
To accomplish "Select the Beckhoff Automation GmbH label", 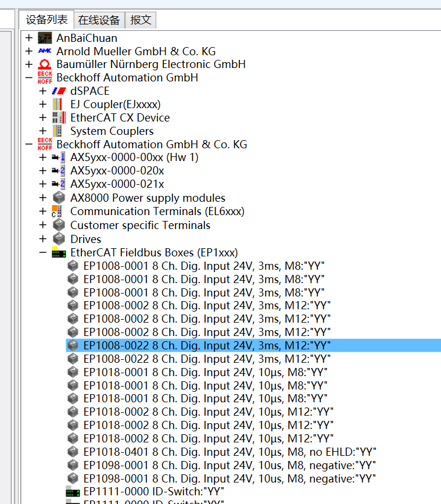I will pos(127,77).
